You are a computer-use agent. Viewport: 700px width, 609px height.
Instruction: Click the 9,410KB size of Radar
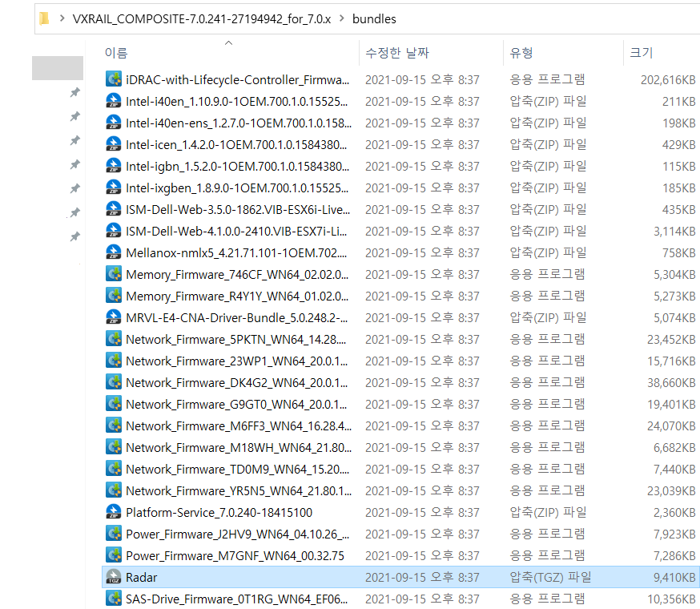tap(674, 577)
